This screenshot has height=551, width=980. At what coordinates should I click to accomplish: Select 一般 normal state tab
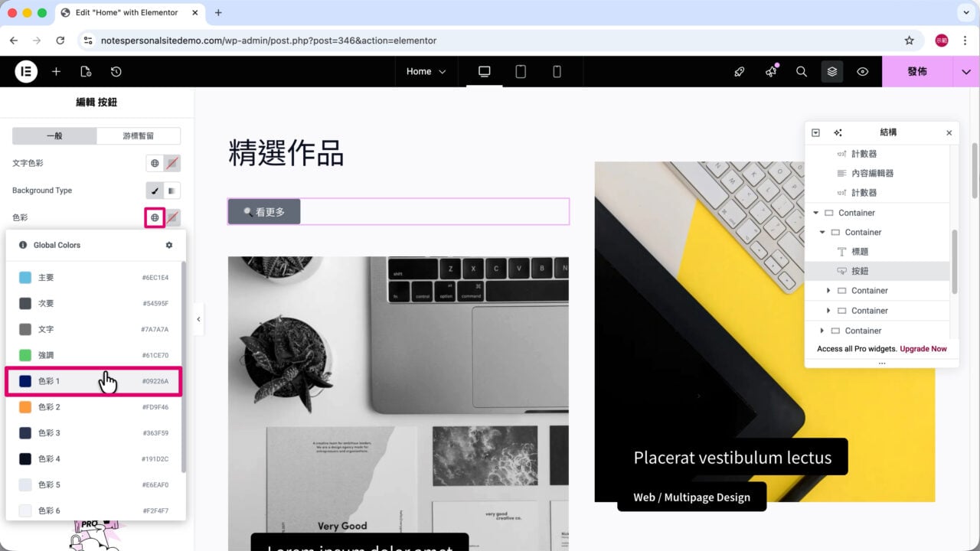54,135
